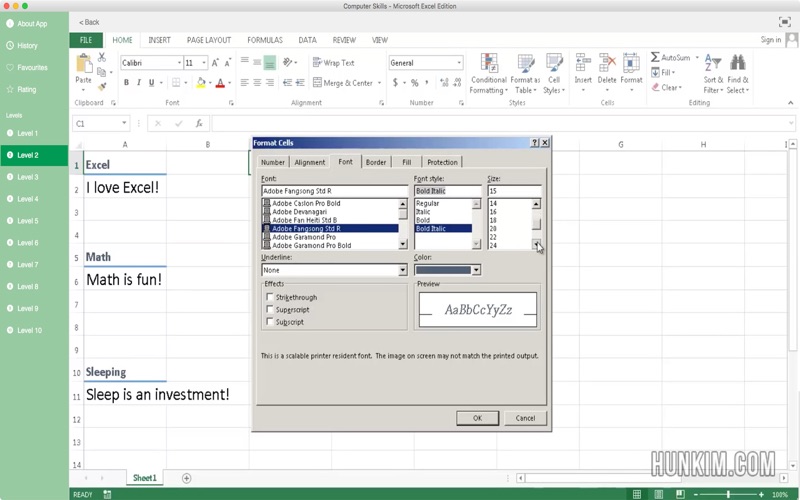Check the Subscript checkbox
Viewport: 800px width, 500px height.
(x=269, y=321)
